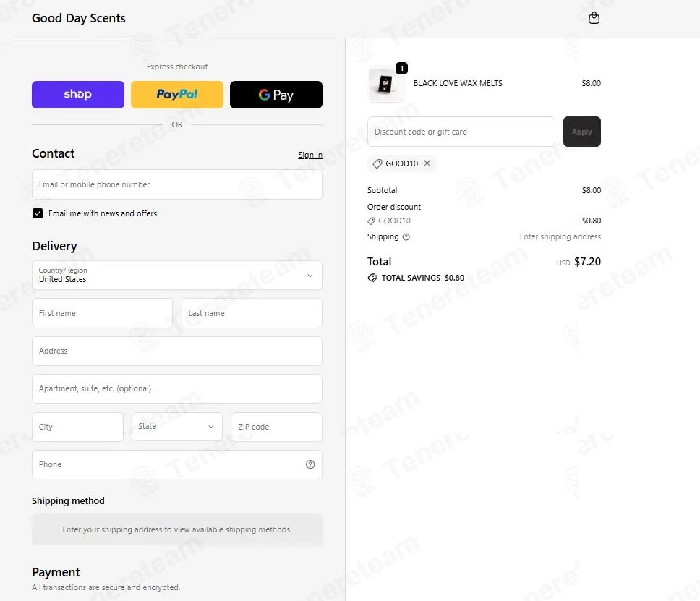The width and height of the screenshot is (700, 601).
Task: Click the Shipping help question mark icon
Action: pos(406,237)
